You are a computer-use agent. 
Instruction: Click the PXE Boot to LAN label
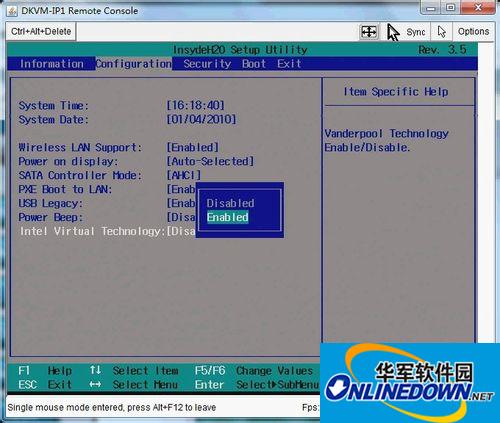point(65,189)
